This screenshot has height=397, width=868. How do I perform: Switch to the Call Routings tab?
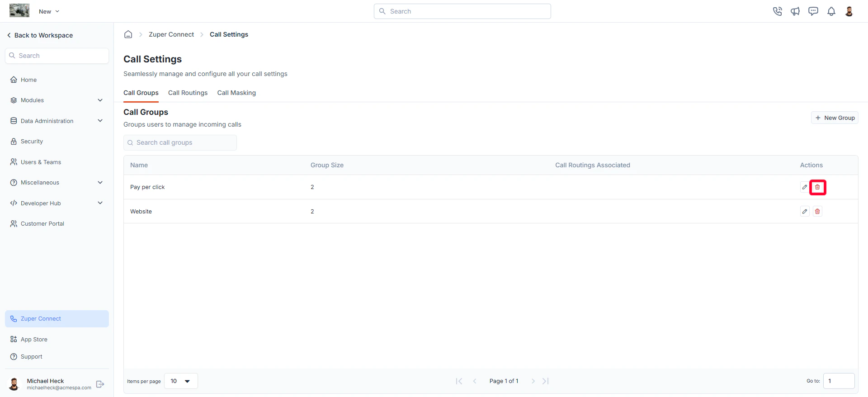[188, 93]
